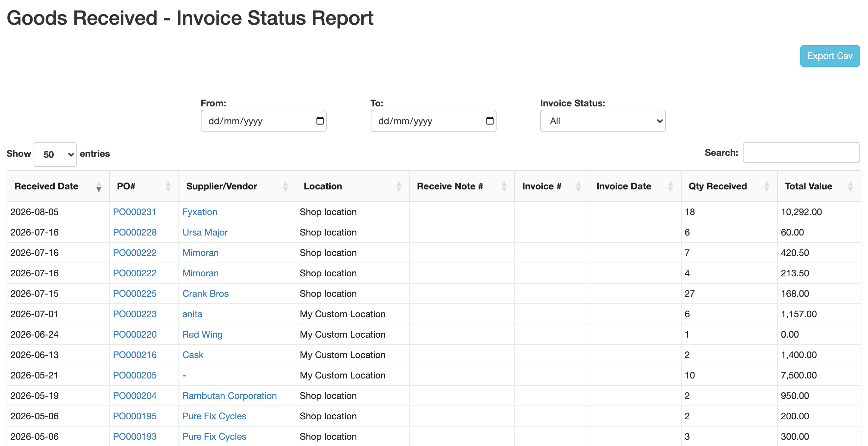Open the From date calendar picker icon
This screenshot has width=868, height=446.
(320, 121)
